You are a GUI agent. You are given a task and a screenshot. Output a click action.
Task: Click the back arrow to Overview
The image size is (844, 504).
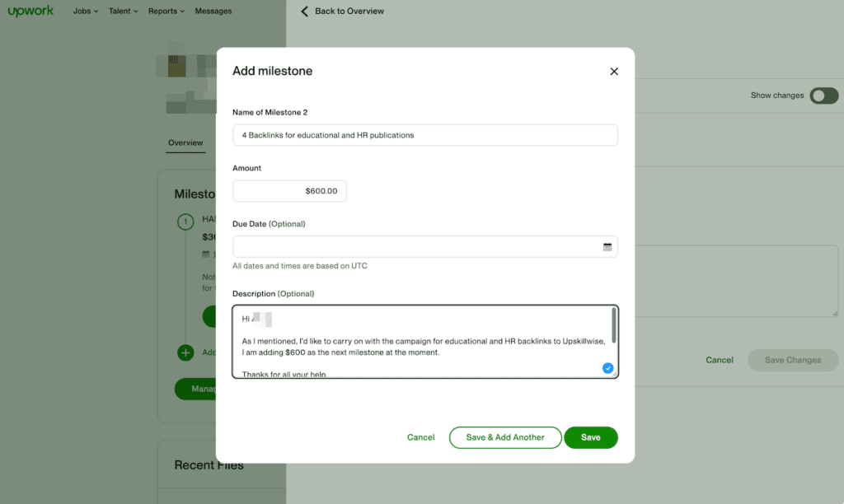(304, 12)
